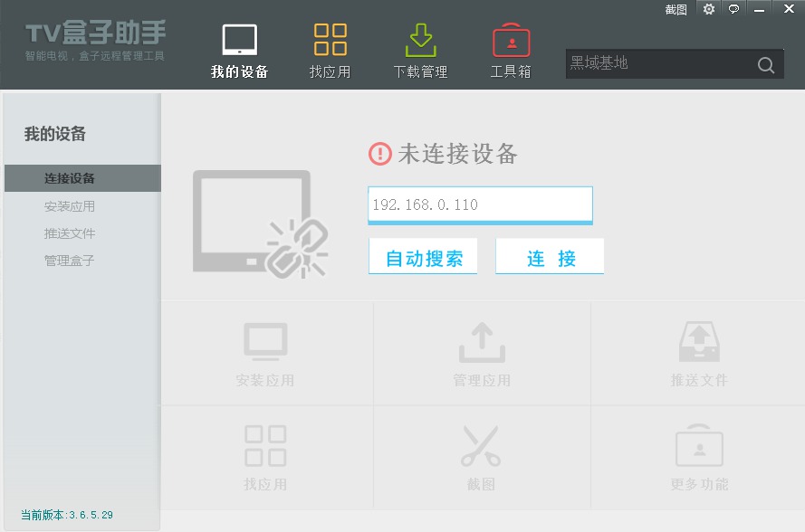This screenshot has height=532, width=805.
Task: Open the 下载管理 tab
Action: click(420, 52)
